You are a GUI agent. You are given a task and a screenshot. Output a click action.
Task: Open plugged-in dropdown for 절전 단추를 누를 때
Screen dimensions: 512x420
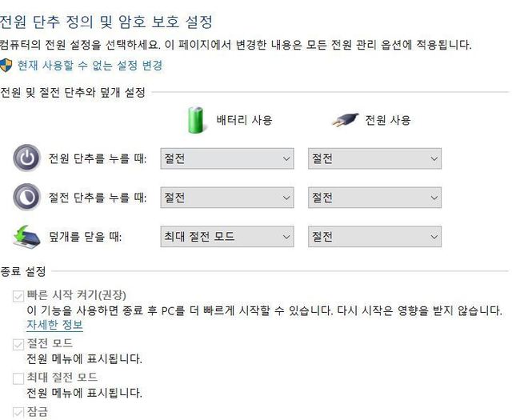click(x=374, y=197)
